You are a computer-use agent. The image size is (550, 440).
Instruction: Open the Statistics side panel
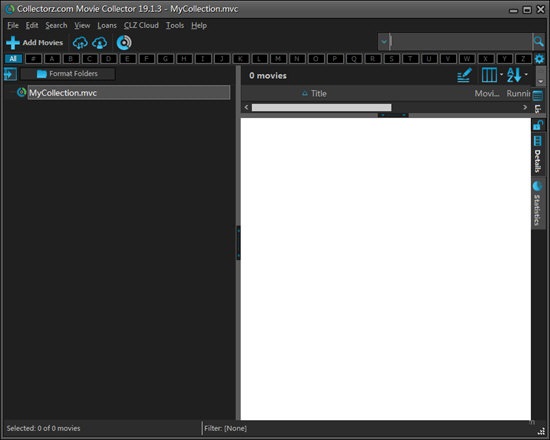coord(537,204)
